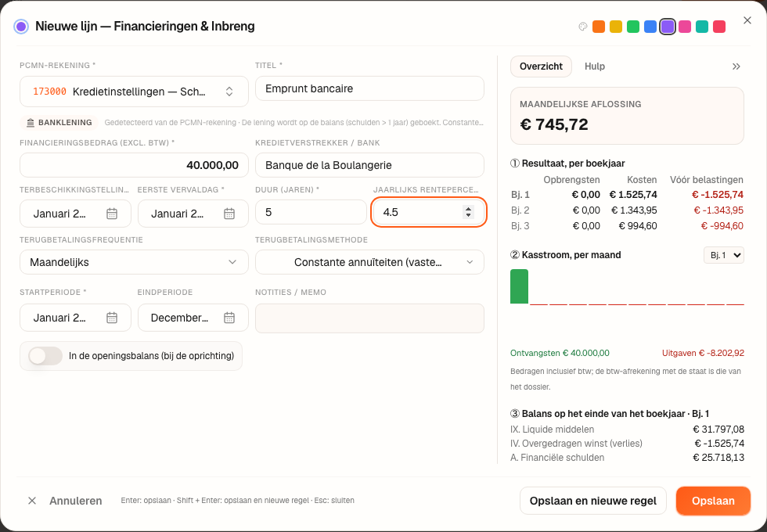This screenshot has height=532, width=767.
Task: Open calendar for Terbeschikkingstelling date
Action: pyautogui.click(x=112, y=214)
